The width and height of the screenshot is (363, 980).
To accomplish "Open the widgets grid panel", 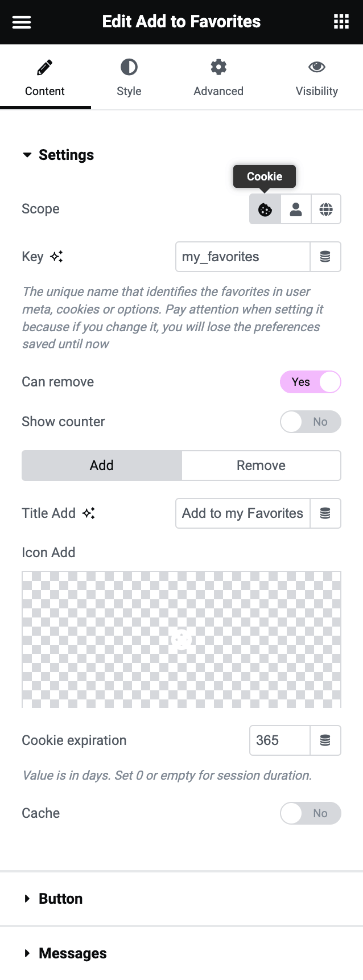I will point(341,22).
